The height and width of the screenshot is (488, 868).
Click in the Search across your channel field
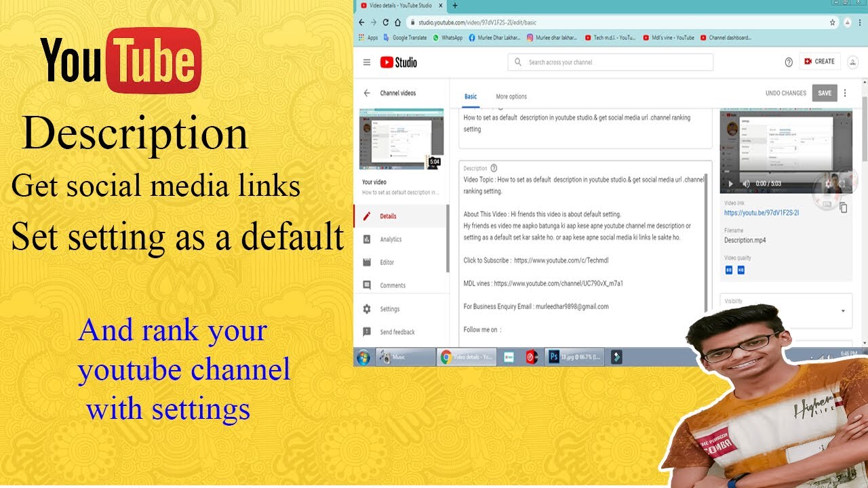(610, 62)
